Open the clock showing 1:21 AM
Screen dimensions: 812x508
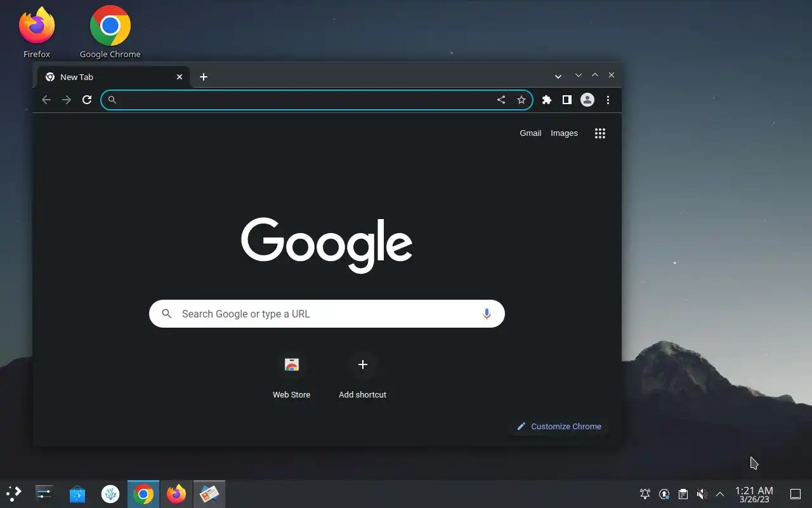coord(754,494)
